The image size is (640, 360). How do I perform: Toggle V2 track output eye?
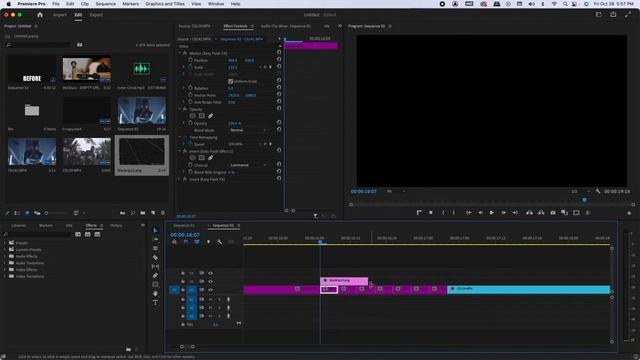(210, 282)
